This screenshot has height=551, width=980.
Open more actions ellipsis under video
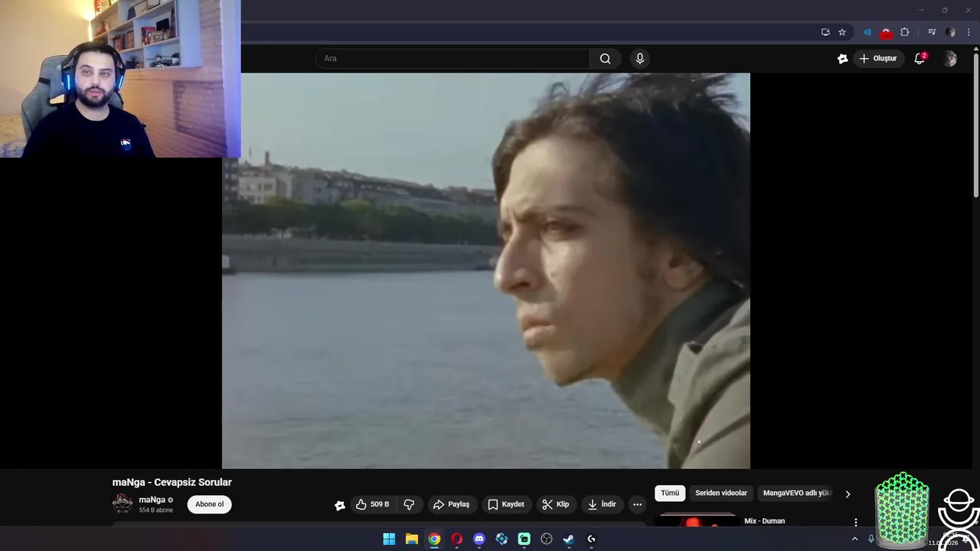637,504
